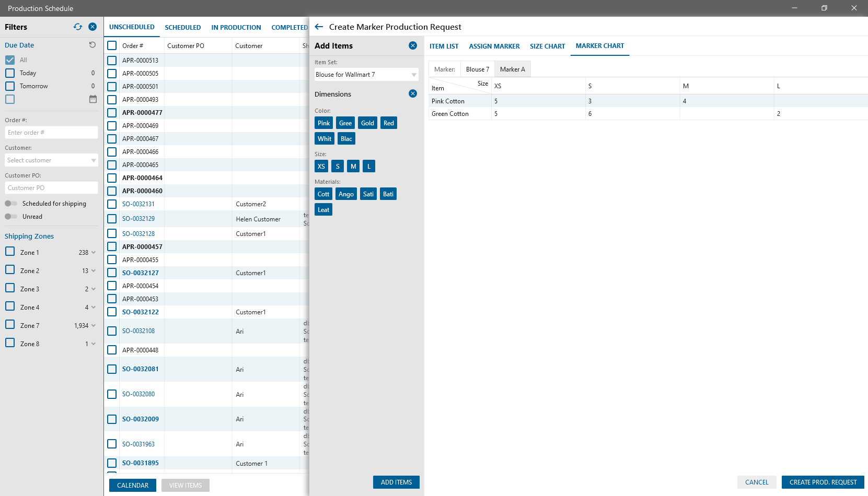Image resolution: width=868 pixels, height=496 pixels.
Task: Reset the Due Date filter
Action: click(92, 45)
